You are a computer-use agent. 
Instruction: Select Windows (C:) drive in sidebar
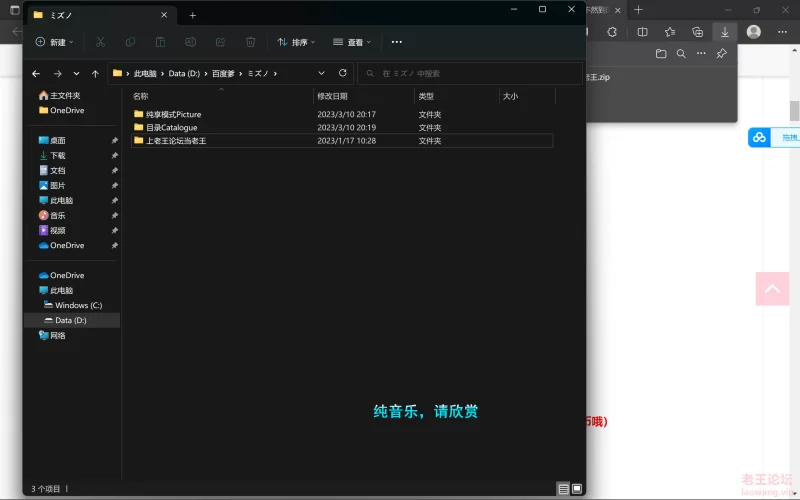coord(77,305)
